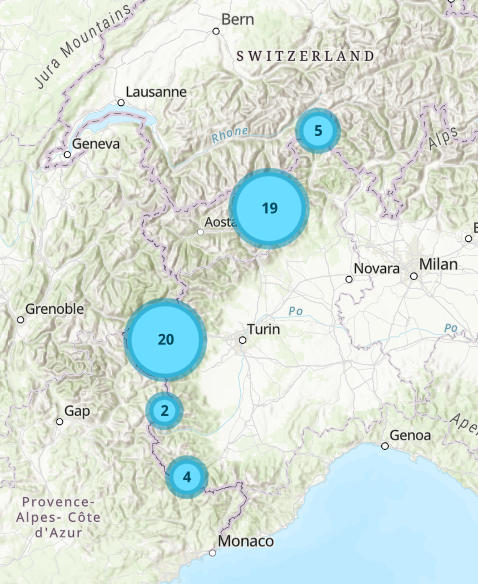Click the Jura Mountains label

84,46
